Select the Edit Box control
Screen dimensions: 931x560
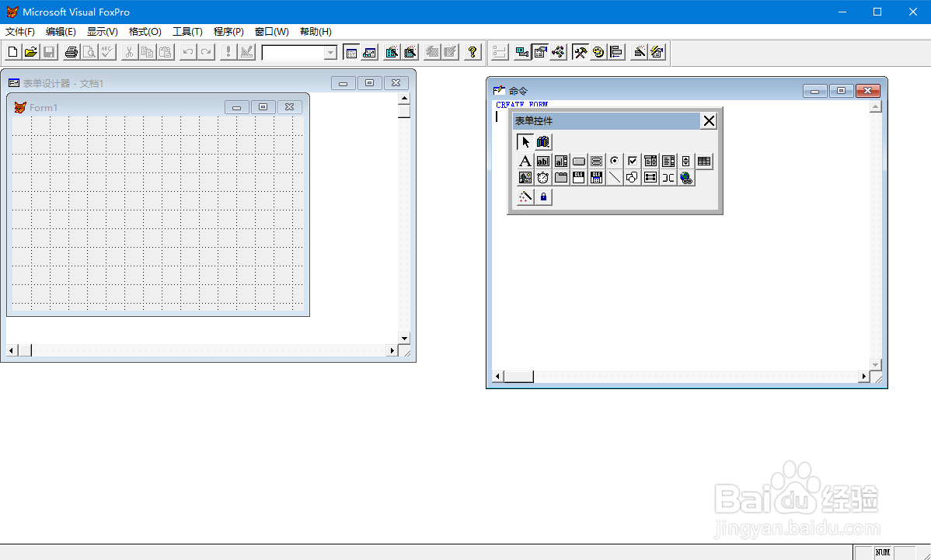click(560, 161)
